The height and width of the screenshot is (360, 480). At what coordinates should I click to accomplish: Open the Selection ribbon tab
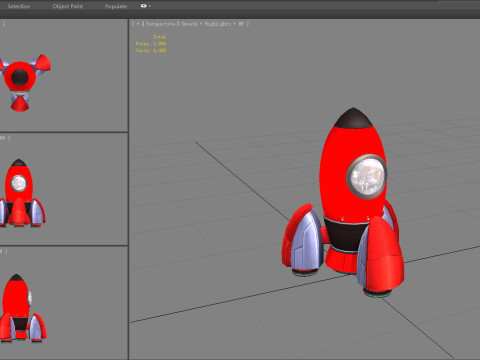pos(19,6)
